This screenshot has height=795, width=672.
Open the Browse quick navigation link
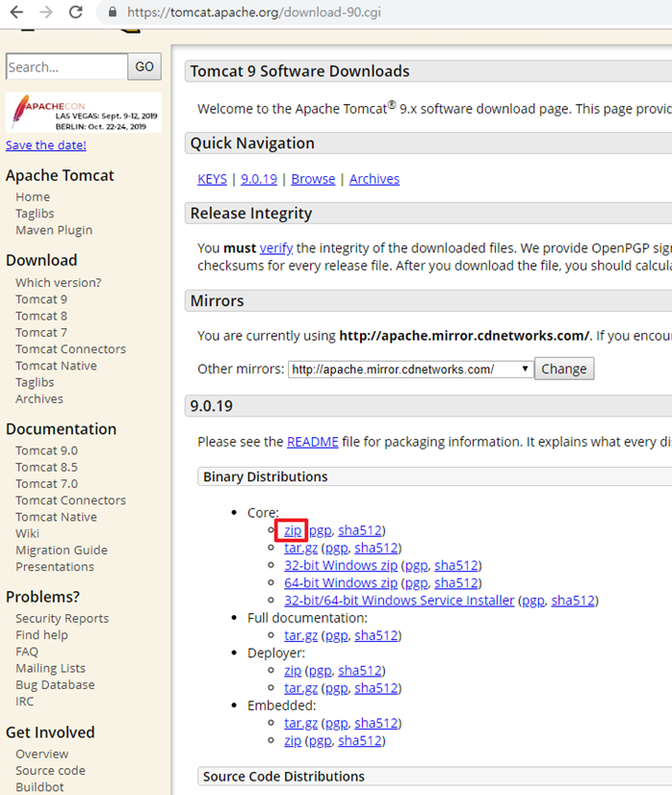pyautogui.click(x=314, y=179)
